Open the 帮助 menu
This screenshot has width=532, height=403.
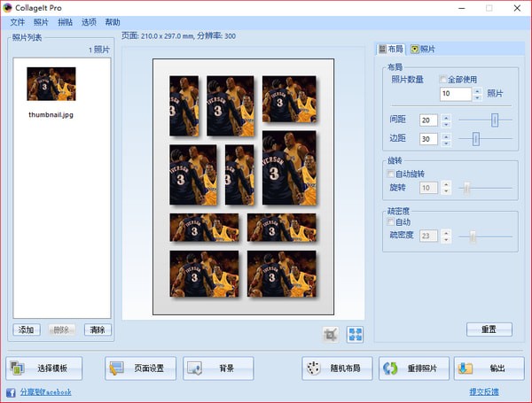113,22
